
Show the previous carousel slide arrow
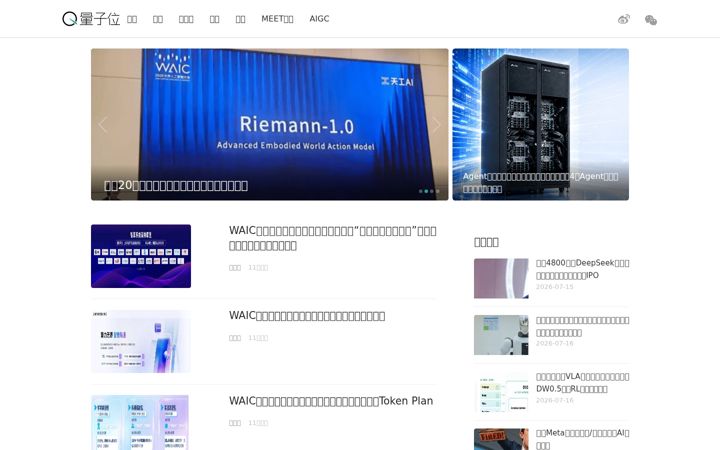(x=103, y=124)
